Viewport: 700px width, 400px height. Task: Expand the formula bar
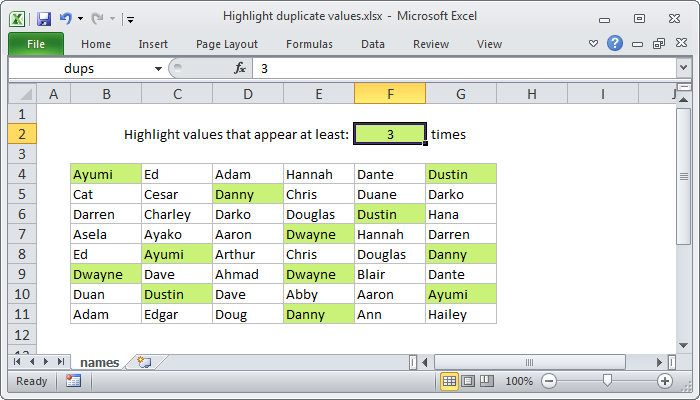[683, 68]
